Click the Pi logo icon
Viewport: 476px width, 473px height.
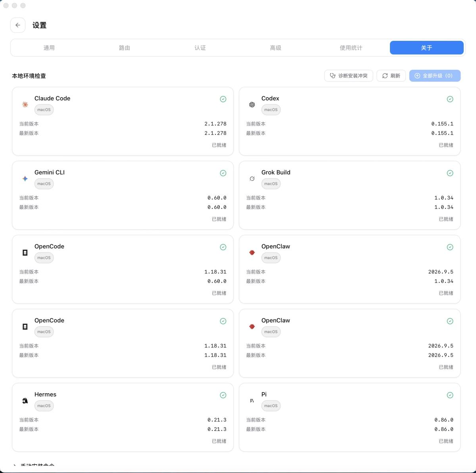click(252, 401)
